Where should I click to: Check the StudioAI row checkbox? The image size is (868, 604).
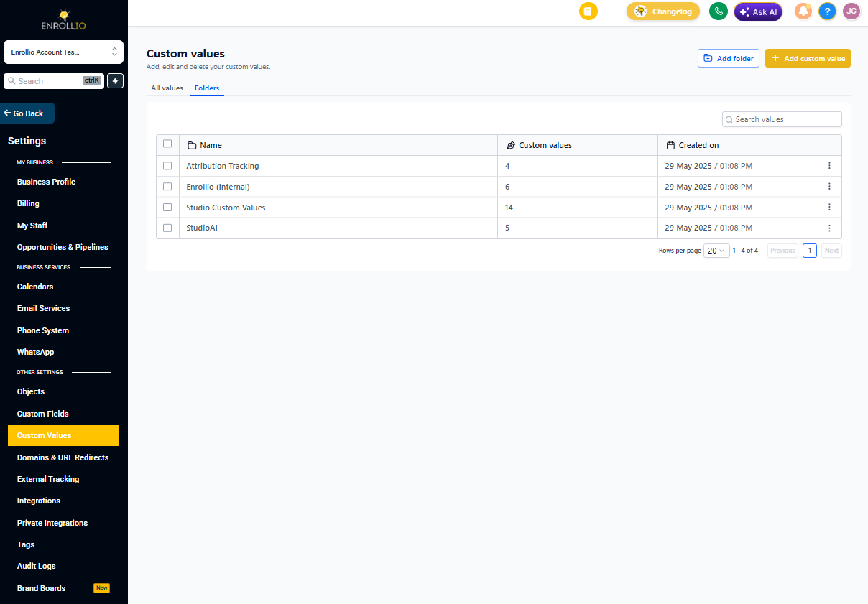point(167,228)
